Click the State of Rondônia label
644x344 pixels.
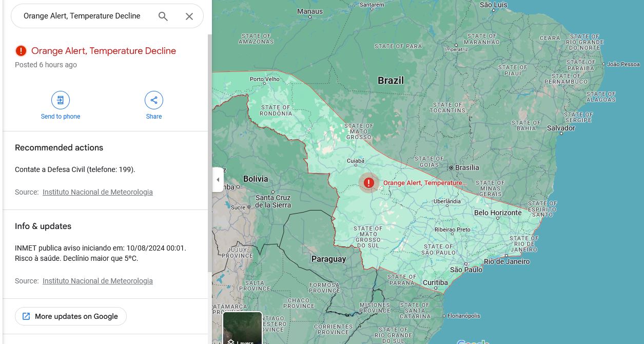(x=276, y=110)
